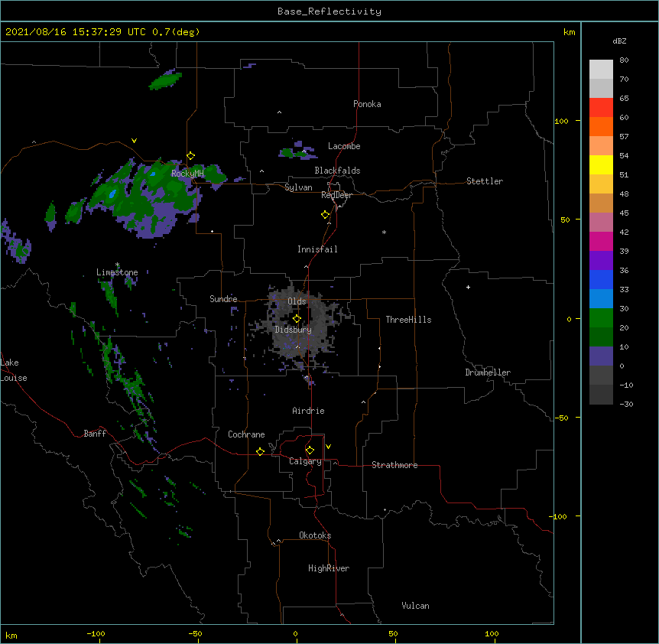Click the ThreeHills label

click(x=408, y=320)
